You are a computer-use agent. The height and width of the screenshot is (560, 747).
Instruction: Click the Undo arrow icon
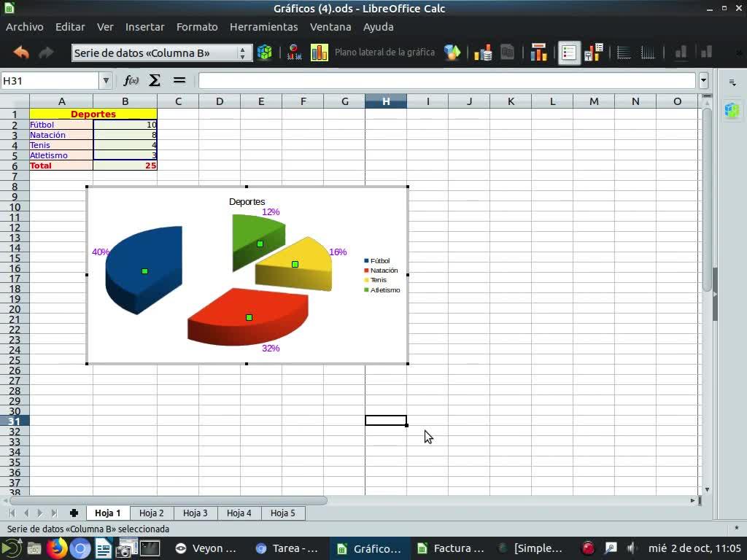click(21, 52)
